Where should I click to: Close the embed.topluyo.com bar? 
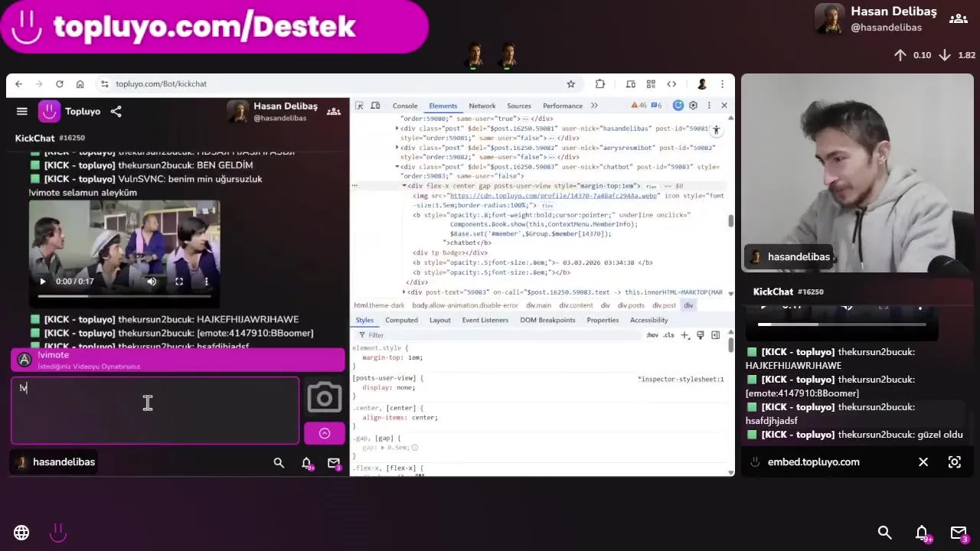923,462
